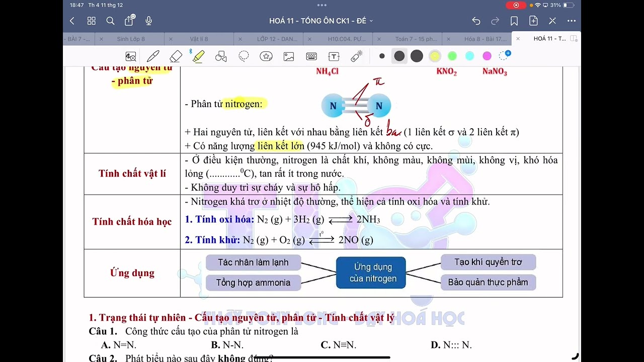Viewport: 644px width, 362px height.
Task: Open the Elements sticker tool
Action: (x=266, y=56)
